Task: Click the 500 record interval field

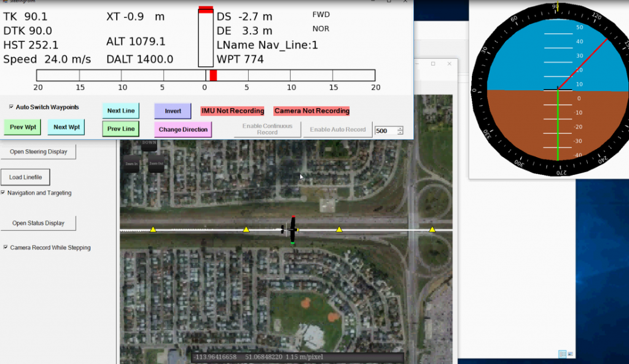Action: tap(386, 131)
